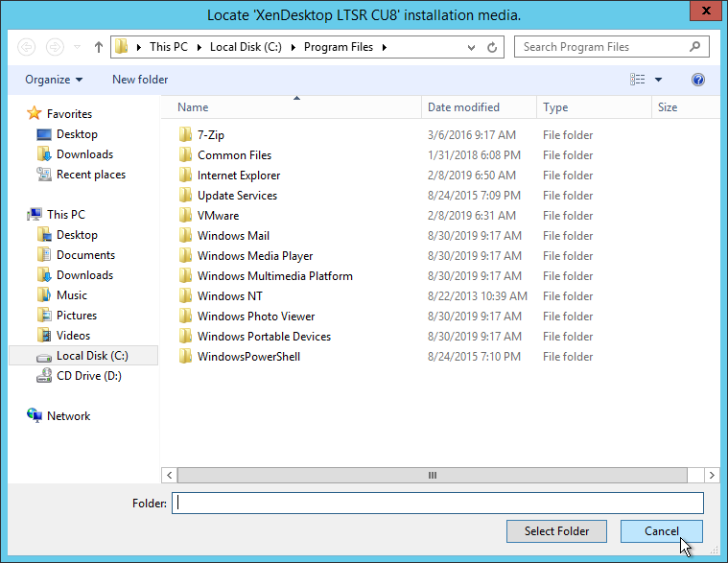Click the Forward navigation arrow
Screen dimensions: 728x563
point(55,47)
